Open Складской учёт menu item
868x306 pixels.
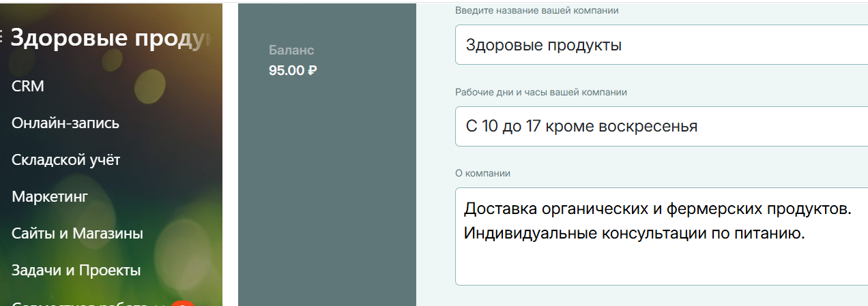pyautogui.click(x=66, y=160)
